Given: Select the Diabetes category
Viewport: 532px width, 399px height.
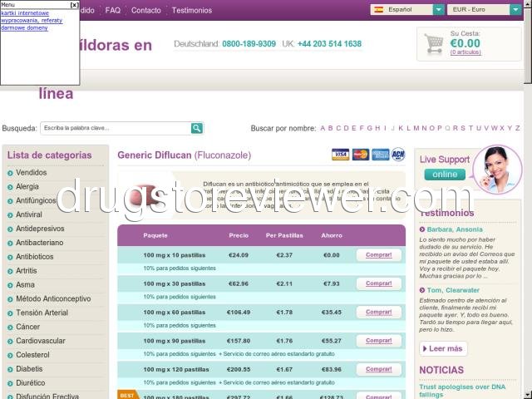Looking at the screenshot, I should [29, 368].
